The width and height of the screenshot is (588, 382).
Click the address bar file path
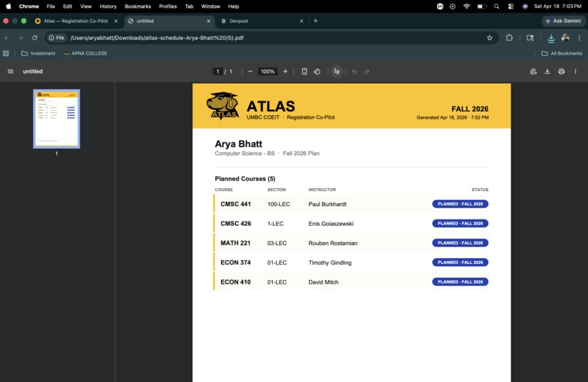pos(157,37)
